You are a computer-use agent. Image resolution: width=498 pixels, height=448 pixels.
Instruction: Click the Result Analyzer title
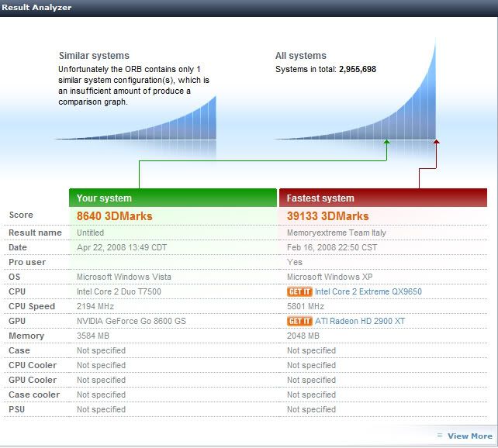[36, 7]
